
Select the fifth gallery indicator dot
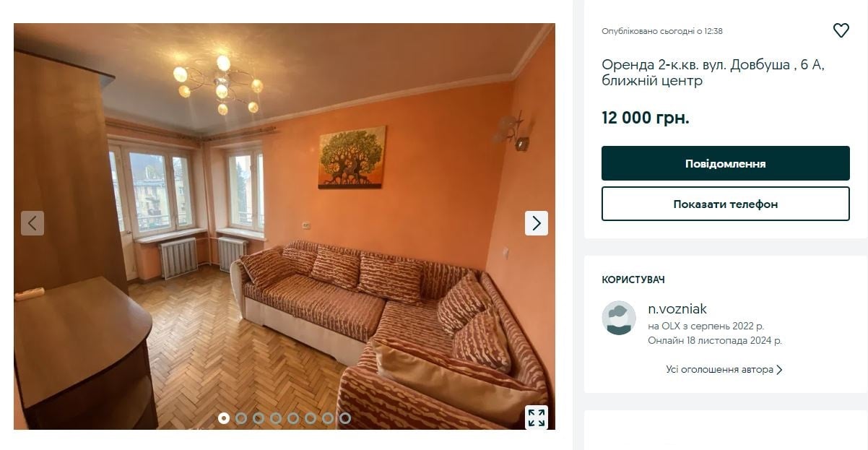click(293, 418)
